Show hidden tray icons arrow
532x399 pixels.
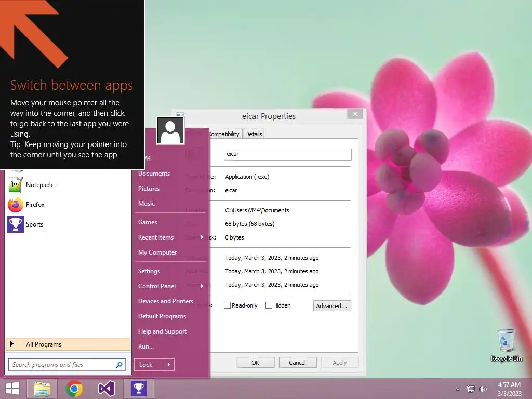click(458, 389)
